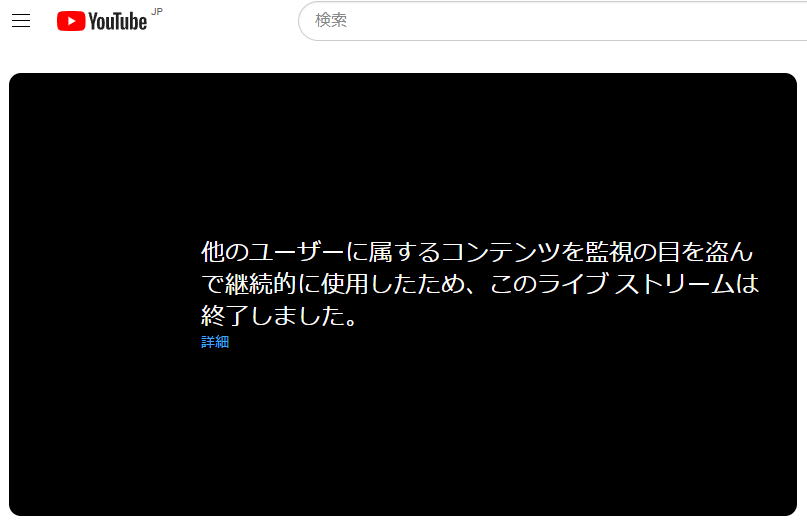Click the JP country code label

[157, 11]
